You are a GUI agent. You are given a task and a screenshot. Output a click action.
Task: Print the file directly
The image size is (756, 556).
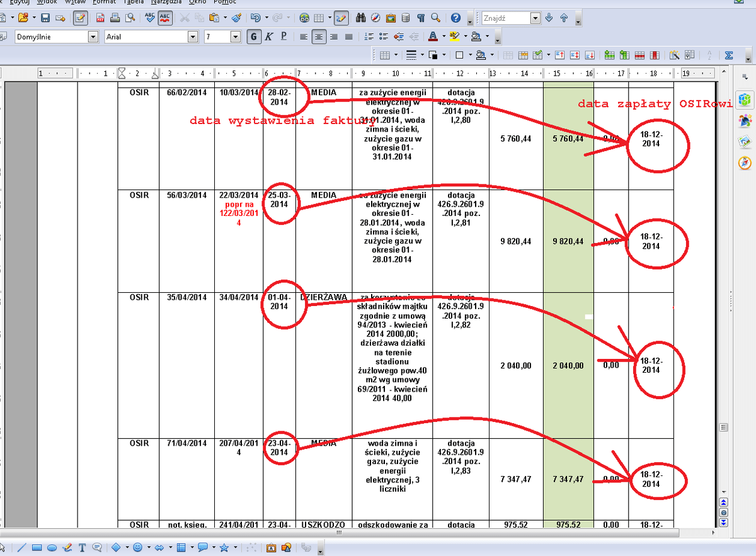[115, 18]
